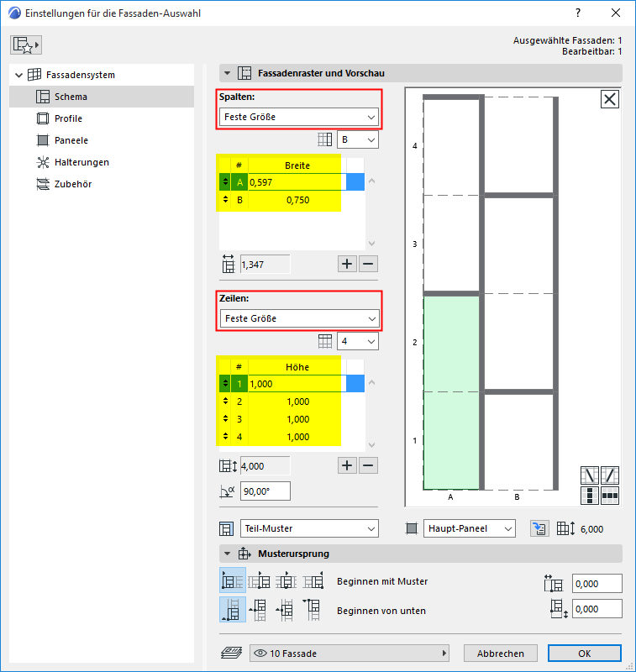
Task: Collapse the Musterursprung section
Action: (x=227, y=554)
